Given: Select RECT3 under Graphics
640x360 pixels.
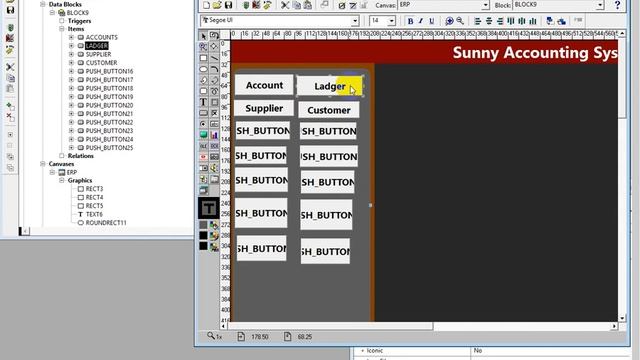Looking at the screenshot, I should click(x=94, y=189).
